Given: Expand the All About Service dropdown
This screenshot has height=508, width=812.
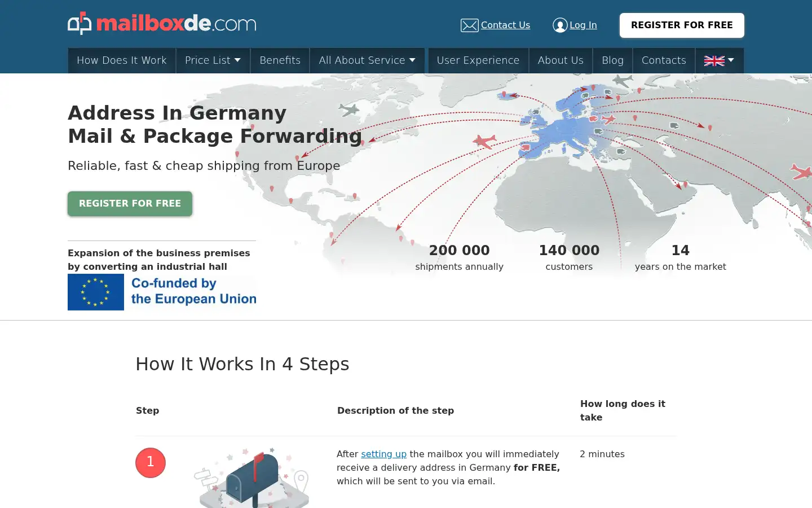Looking at the screenshot, I should coord(367,60).
